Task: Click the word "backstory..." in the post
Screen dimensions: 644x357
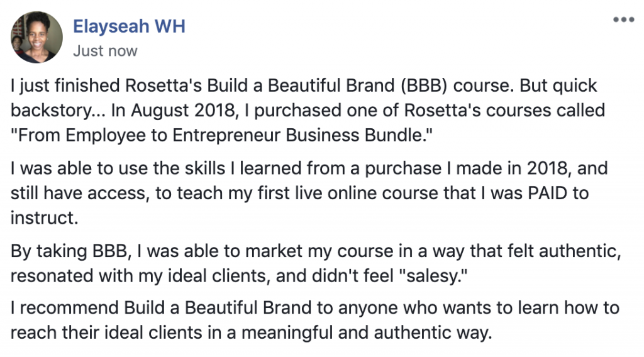Action: pos(58,111)
